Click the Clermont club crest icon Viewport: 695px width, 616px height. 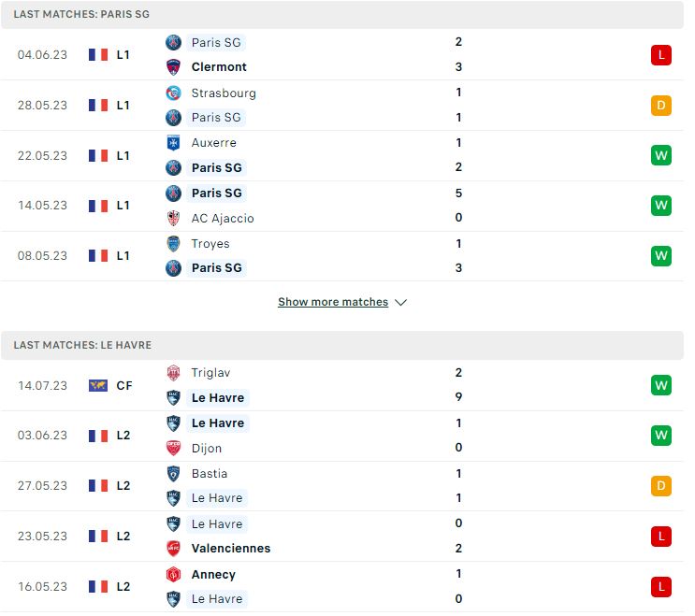pos(175,67)
